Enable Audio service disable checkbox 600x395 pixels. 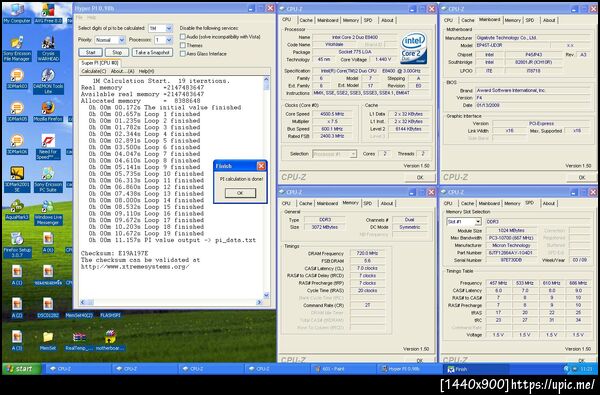tap(183, 37)
